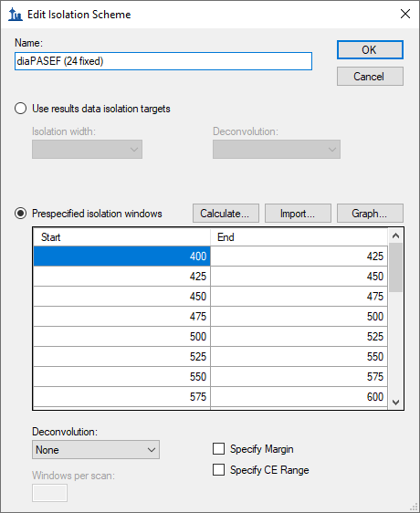This screenshot has height=513, width=420.
Task: Click the Name field containing diaPASEF (24 fixed)
Action: (163, 61)
